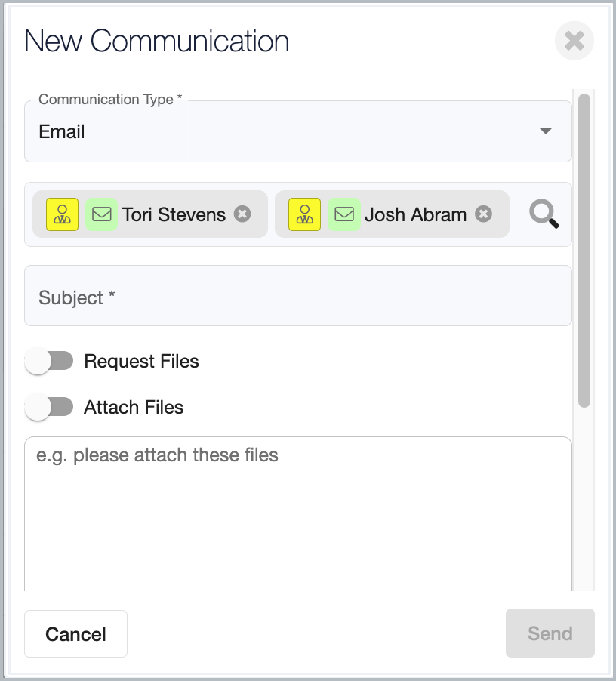Screen dimensions: 616x681
Task: Close the New Communication dialog
Action: point(574,41)
